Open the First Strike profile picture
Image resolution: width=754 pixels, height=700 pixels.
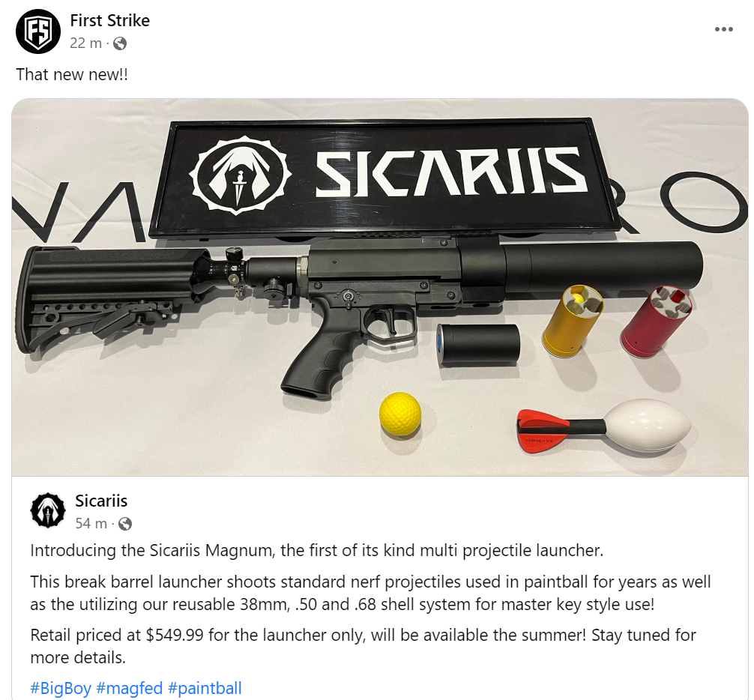tap(38, 31)
